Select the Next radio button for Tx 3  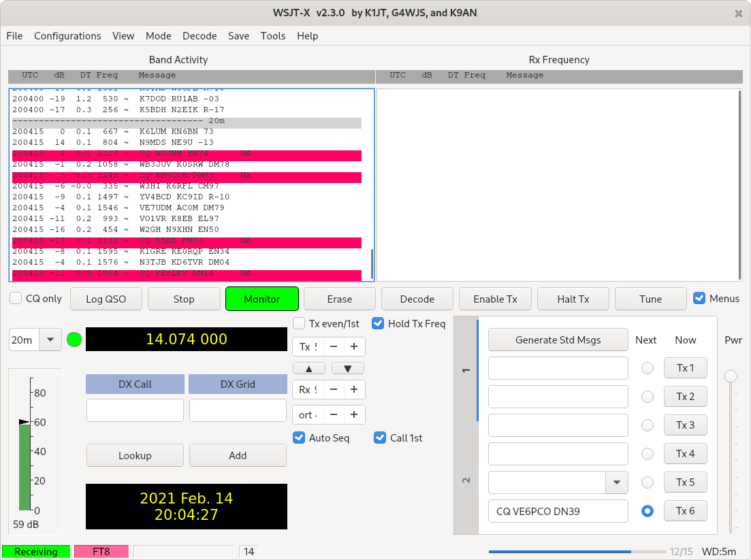[x=647, y=425]
